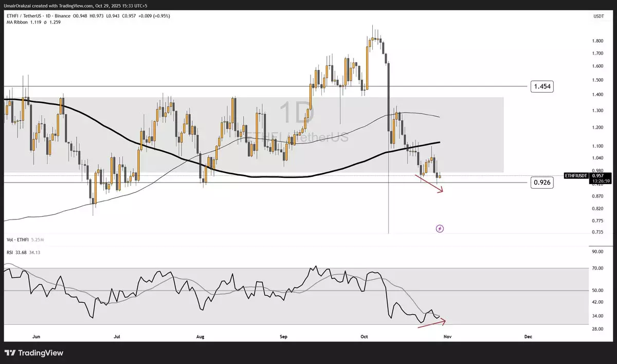Click the TradingView logo at bottom left

tap(34, 353)
